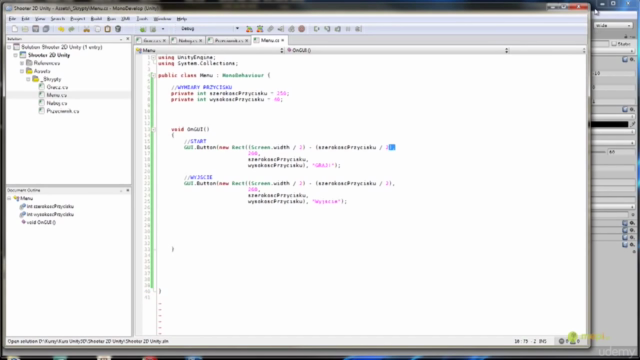Screen dimensions: 640x360
Task: Open the Build menu
Action: (x=96, y=19)
